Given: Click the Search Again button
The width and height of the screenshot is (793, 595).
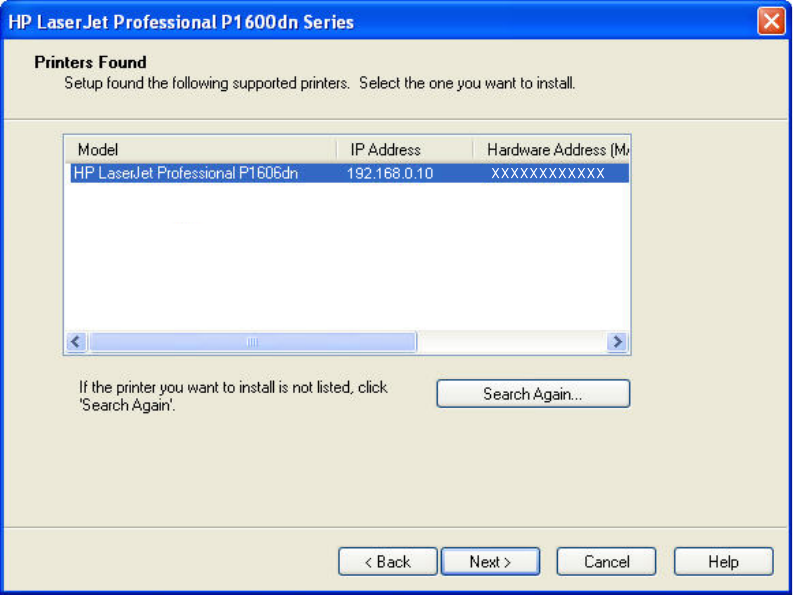Looking at the screenshot, I should click(x=533, y=394).
